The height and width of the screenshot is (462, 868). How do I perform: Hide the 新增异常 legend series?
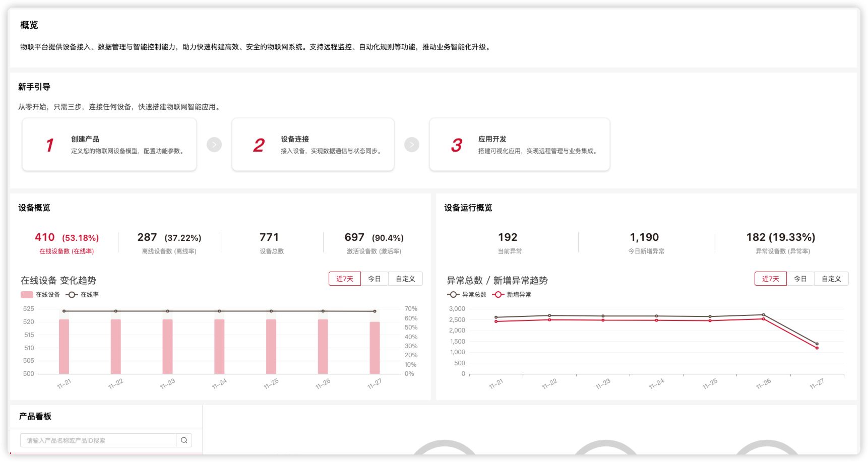[x=512, y=295]
